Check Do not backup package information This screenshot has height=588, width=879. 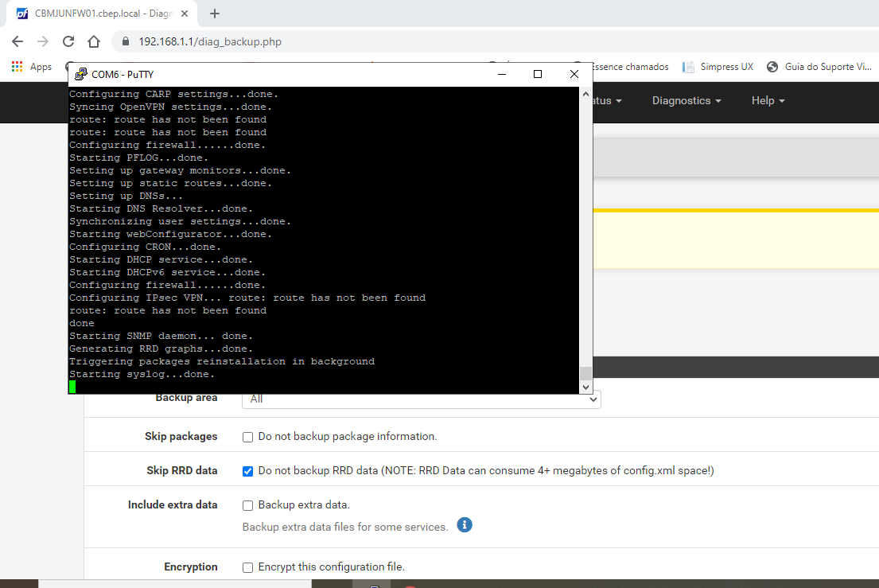(247, 437)
